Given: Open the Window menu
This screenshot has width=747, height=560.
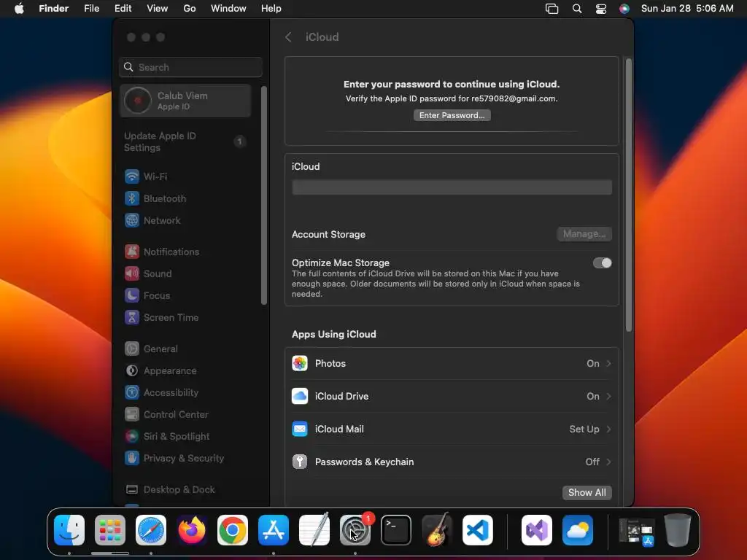Looking at the screenshot, I should 228,9.
